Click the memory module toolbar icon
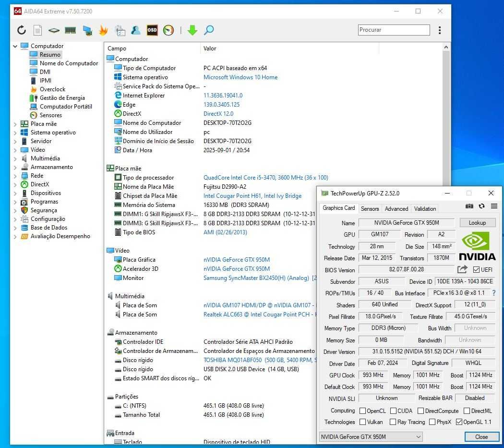The width and height of the screenshot is (504, 448). pos(71,30)
